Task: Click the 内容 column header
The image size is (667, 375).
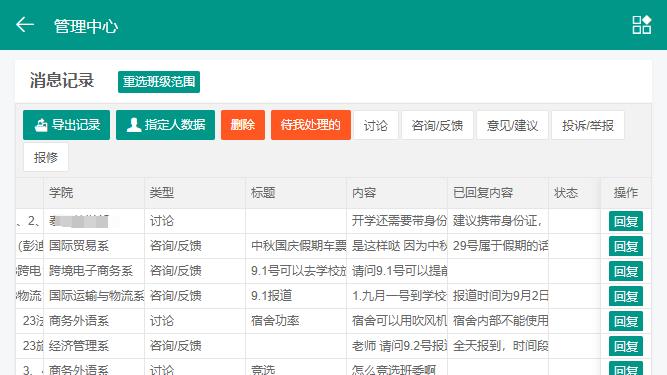Action: click(x=397, y=193)
